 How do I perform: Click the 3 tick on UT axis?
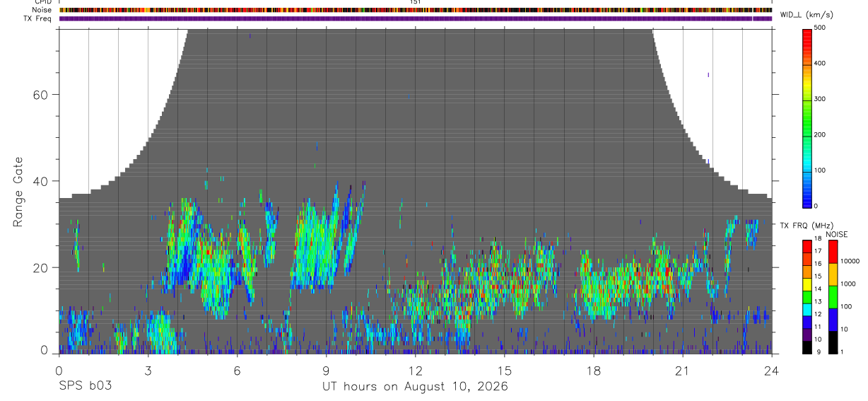[148, 370]
